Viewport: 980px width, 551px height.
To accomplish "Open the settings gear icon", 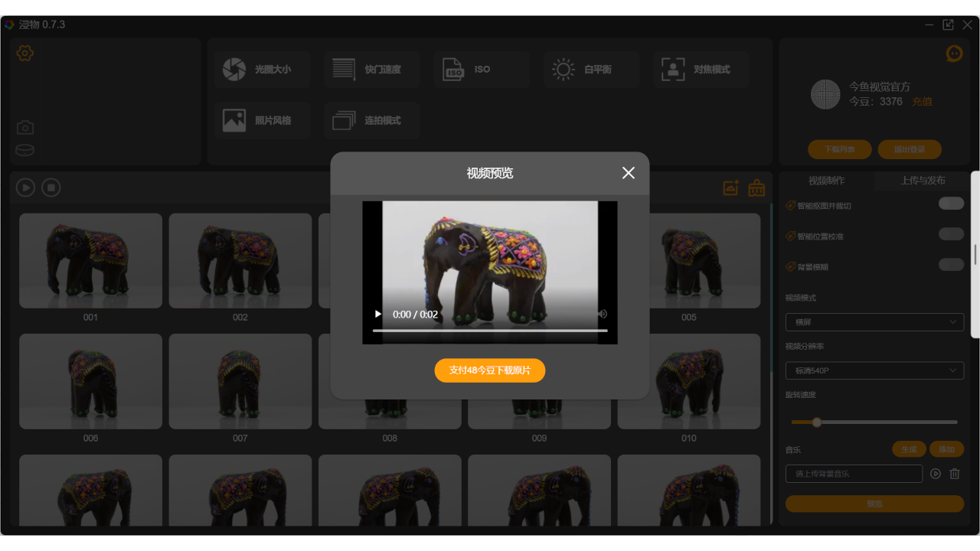I will [25, 54].
